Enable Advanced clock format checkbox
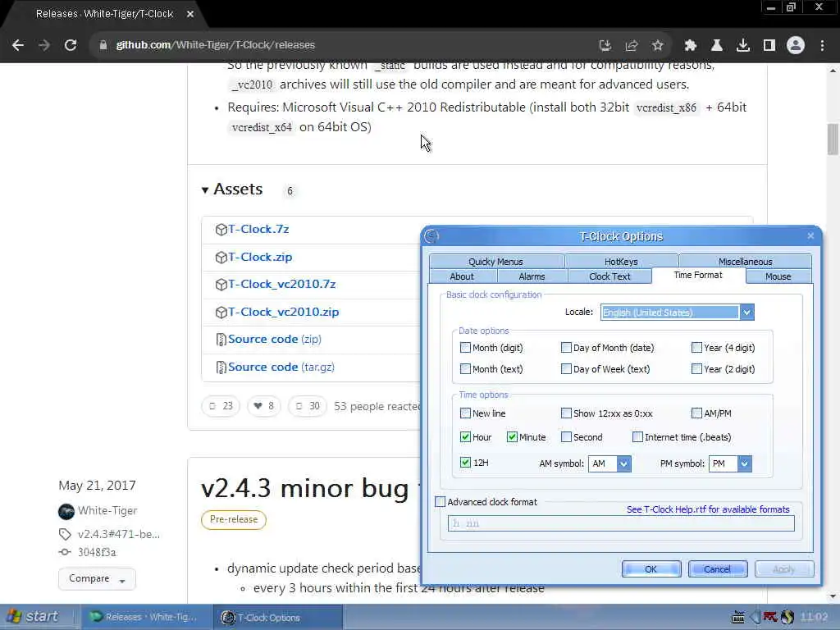Screen dimensions: 840x630 point(440,502)
